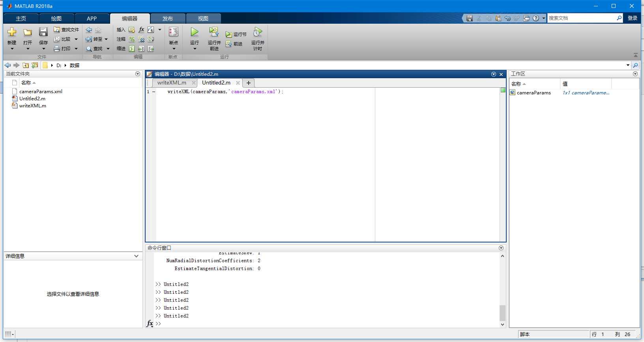Click the undo icon in the quick access toolbar
This screenshot has width=644, height=342.
click(507, 18)
